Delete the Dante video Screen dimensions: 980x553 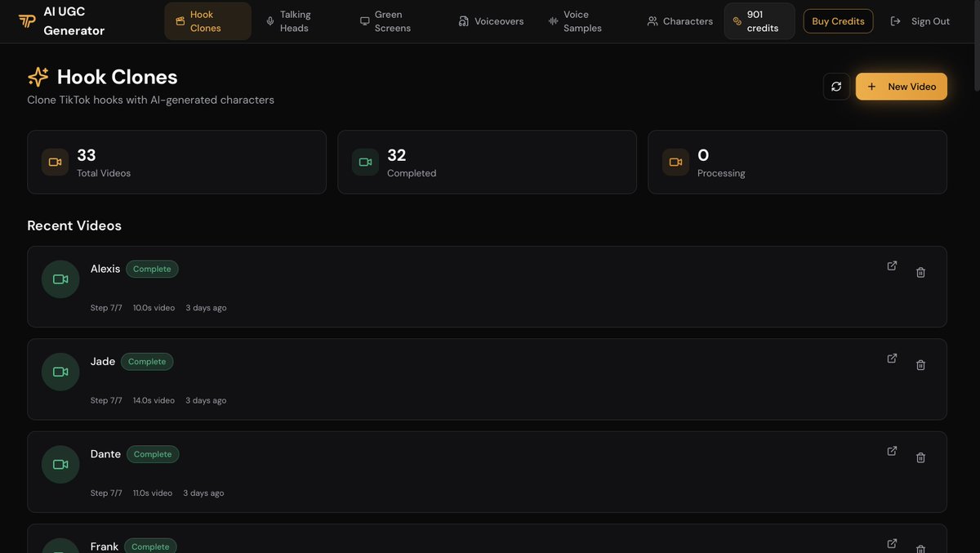[920, 457]
